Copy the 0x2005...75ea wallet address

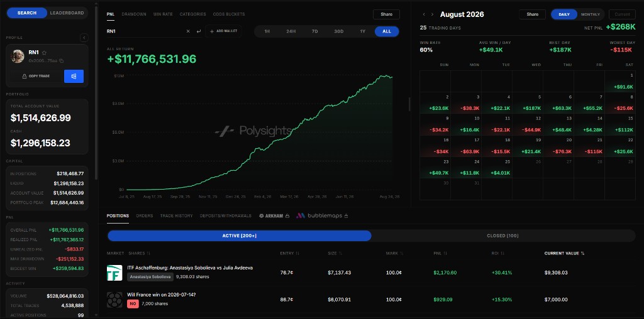61,61
